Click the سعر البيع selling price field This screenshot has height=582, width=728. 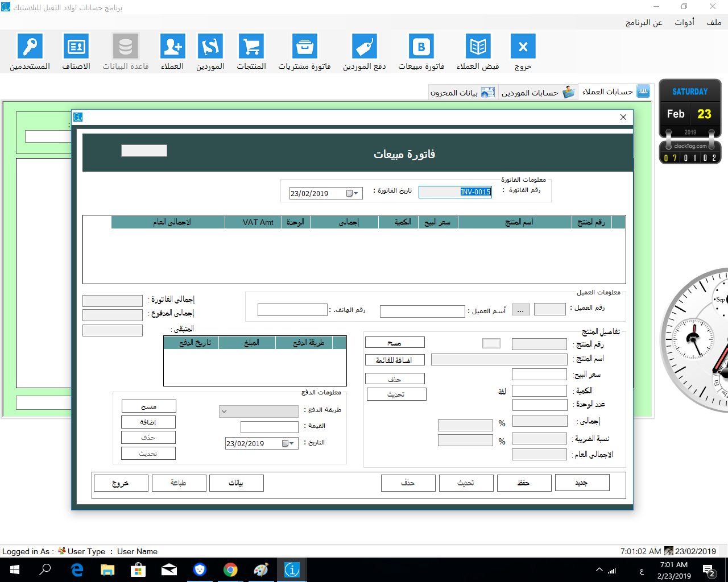tap(539, 375)
